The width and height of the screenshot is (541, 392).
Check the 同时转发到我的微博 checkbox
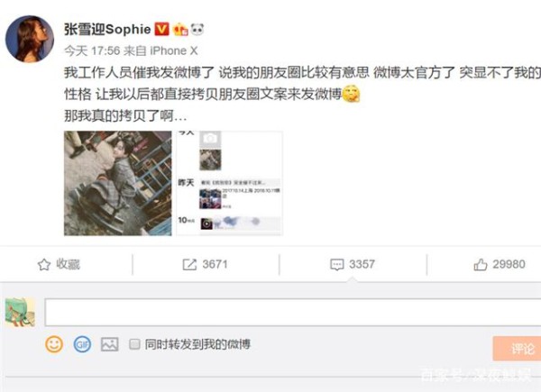(x=134, y=343)
